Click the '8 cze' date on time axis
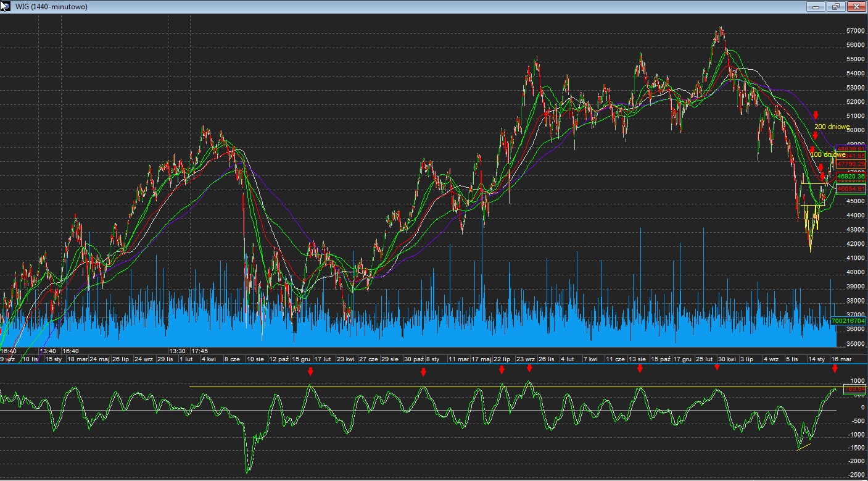Image resolution: width=868 pixels, height=481 pixels. 232,359
